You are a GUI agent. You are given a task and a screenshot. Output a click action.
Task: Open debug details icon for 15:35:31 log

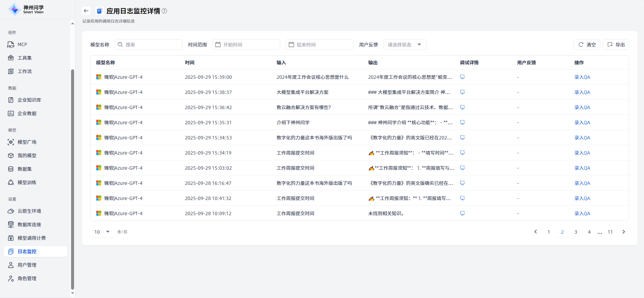[462, 122]
